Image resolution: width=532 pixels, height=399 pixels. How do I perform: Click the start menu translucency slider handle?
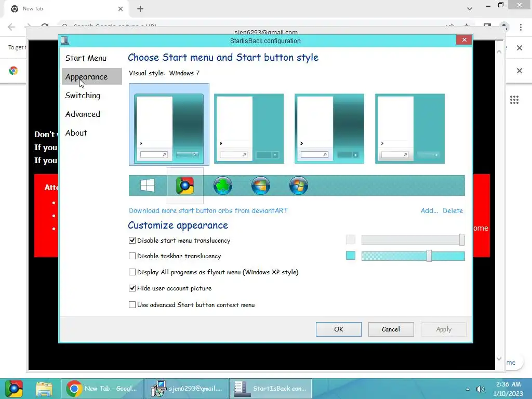pyautogui.click(x=462, y=240)
